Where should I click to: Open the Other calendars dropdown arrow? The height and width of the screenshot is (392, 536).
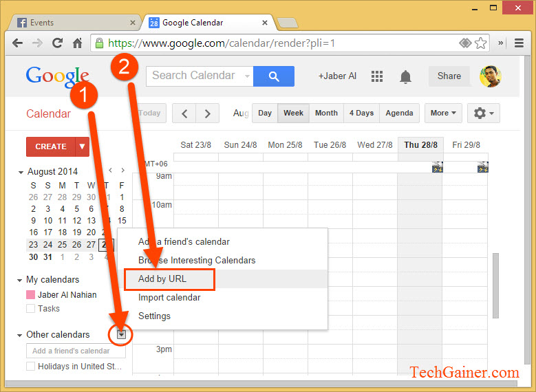pyautogui.click(x=121, y=335)
